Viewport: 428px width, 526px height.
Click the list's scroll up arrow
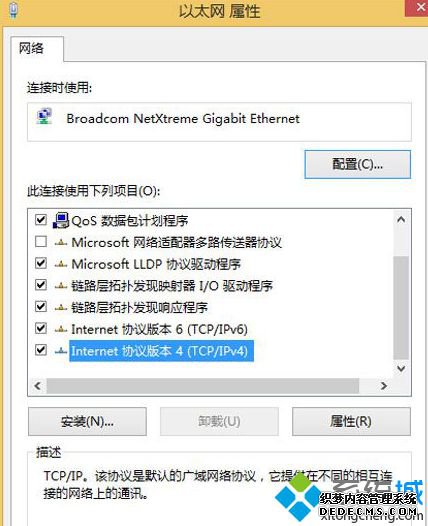point(401,220)
